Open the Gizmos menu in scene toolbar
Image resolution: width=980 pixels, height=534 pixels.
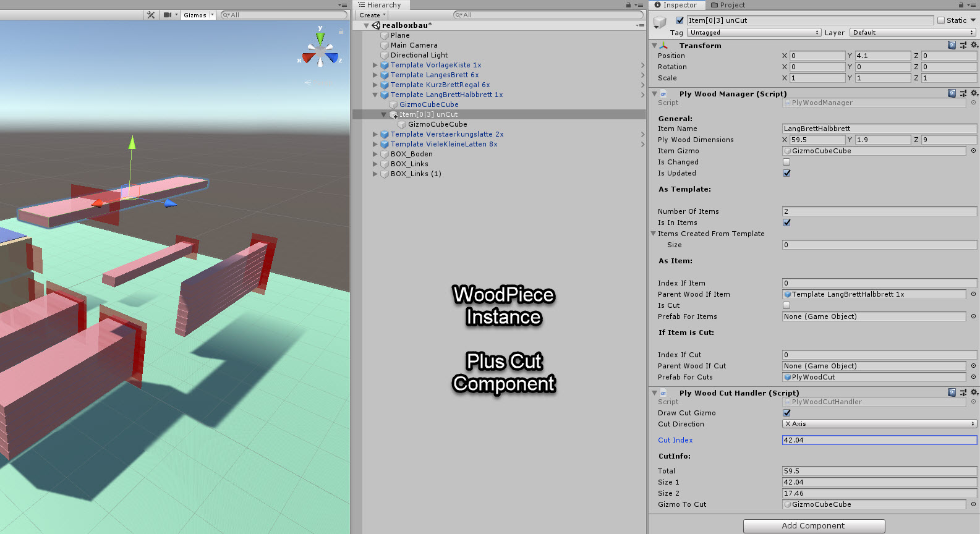pyautogui.click(x=198, y=15)
